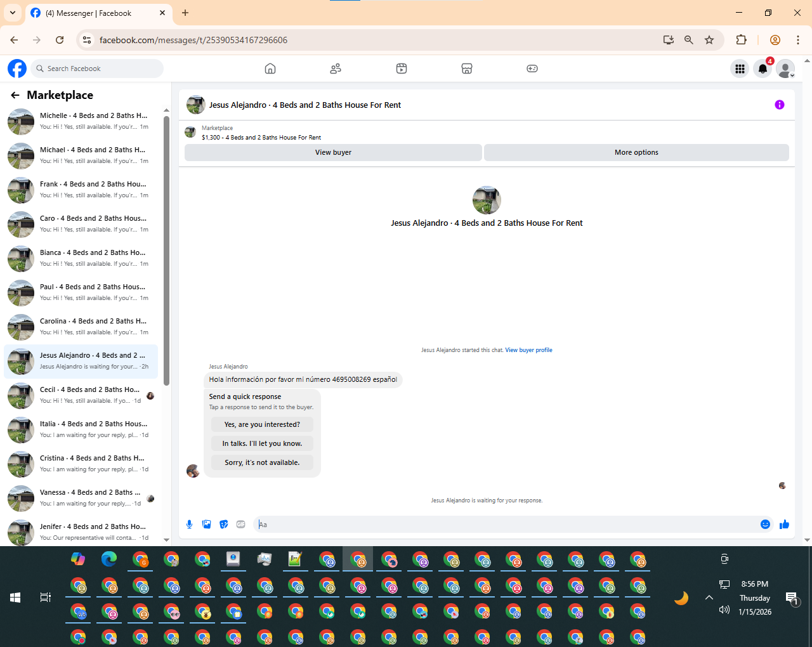
Task: Bookmark this tab with star icon
Action: click(709, 40)
